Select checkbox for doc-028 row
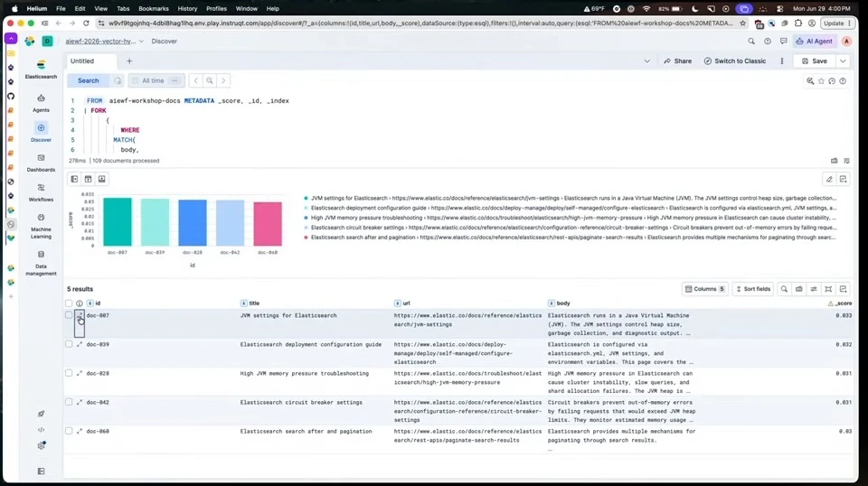This screenshot has width=868, height=486. pyautogui.click(x=69, y=373)
